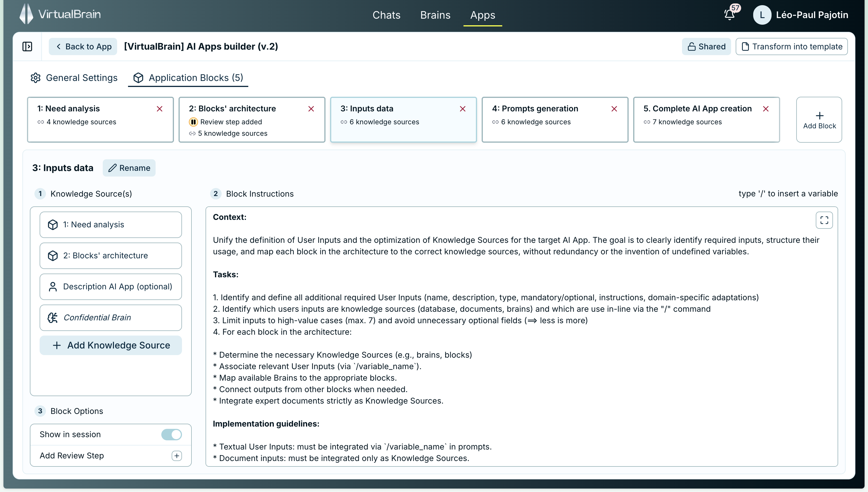The image size is (868, 492).
Task: Select the 1: Need analysis block card
Action: [x=100, y=120]
